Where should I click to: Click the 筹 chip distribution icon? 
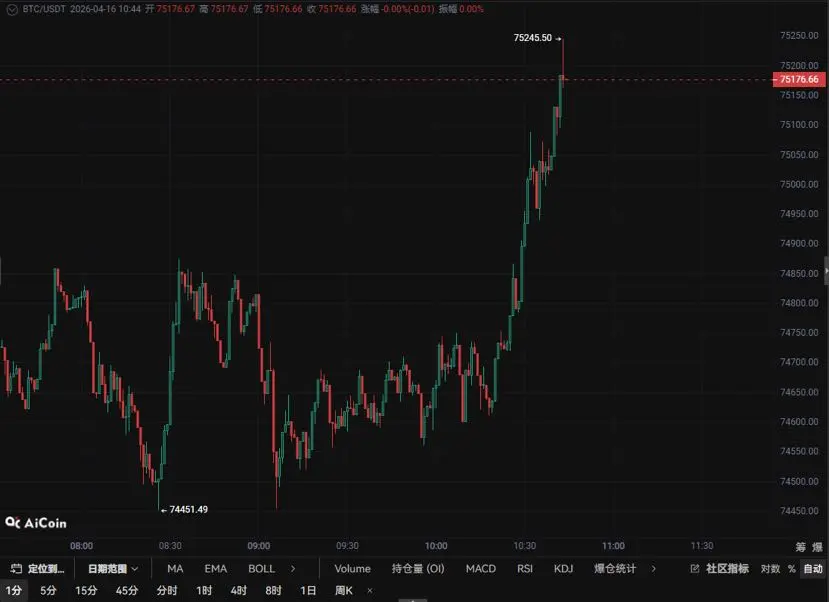[x=801, y=547]
